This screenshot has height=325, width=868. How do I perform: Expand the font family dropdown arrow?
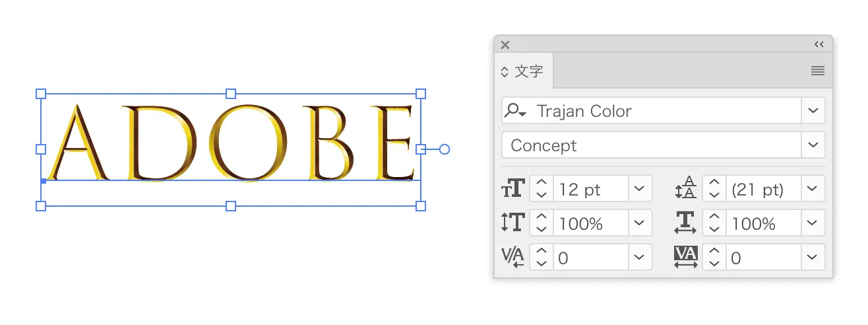[x=813, y=111]
